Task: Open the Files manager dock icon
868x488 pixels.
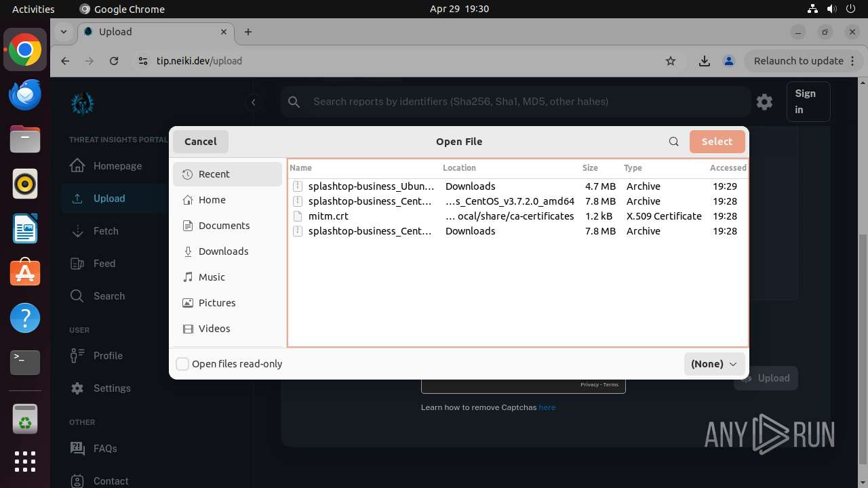Action: pos(25,140)
